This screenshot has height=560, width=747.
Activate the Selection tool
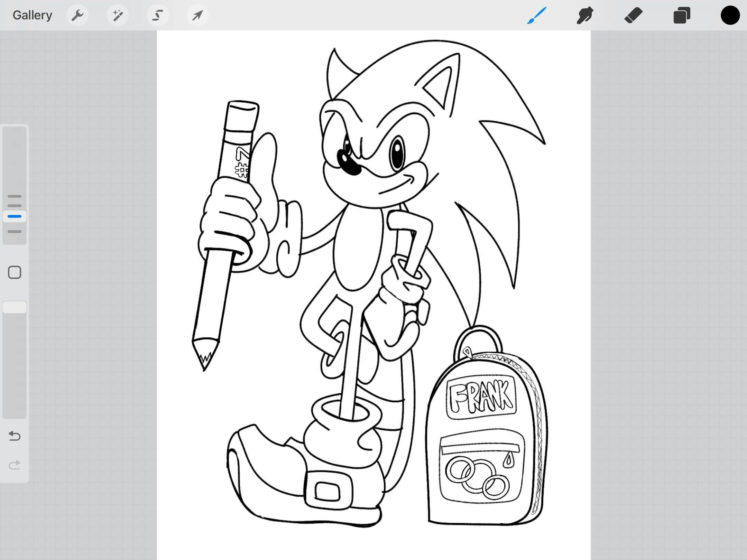[158, 15]
